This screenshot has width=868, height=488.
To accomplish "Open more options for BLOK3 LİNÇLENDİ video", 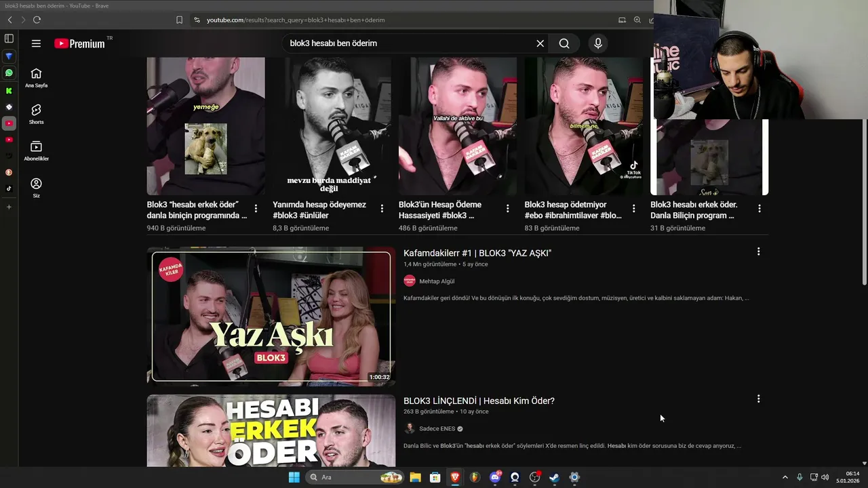I will [758, 399].
